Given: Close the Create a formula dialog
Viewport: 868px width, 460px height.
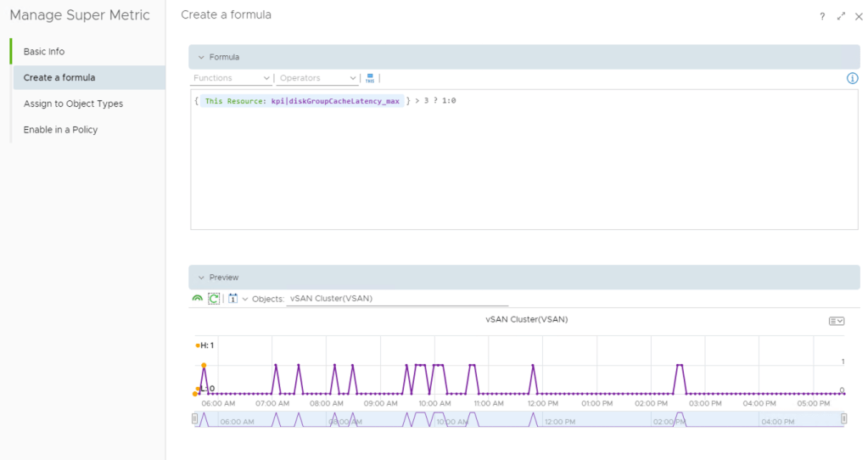Looking at the screenshot, I should [x=859, y=16].
